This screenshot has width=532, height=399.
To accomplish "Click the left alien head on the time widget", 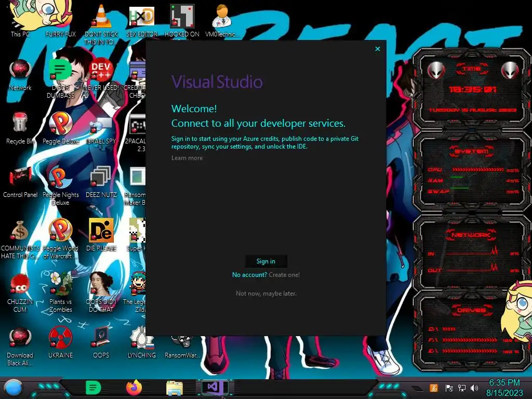I will pos(436,71).
